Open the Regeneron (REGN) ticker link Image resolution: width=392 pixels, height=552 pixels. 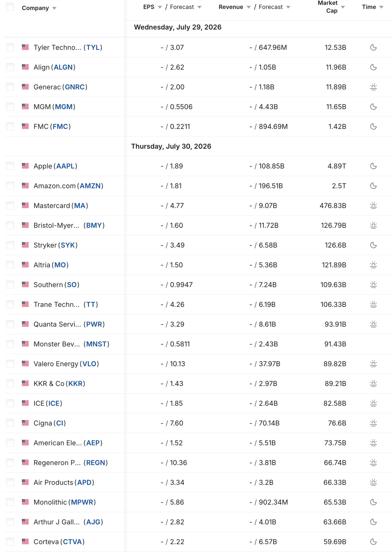(96, 463)
